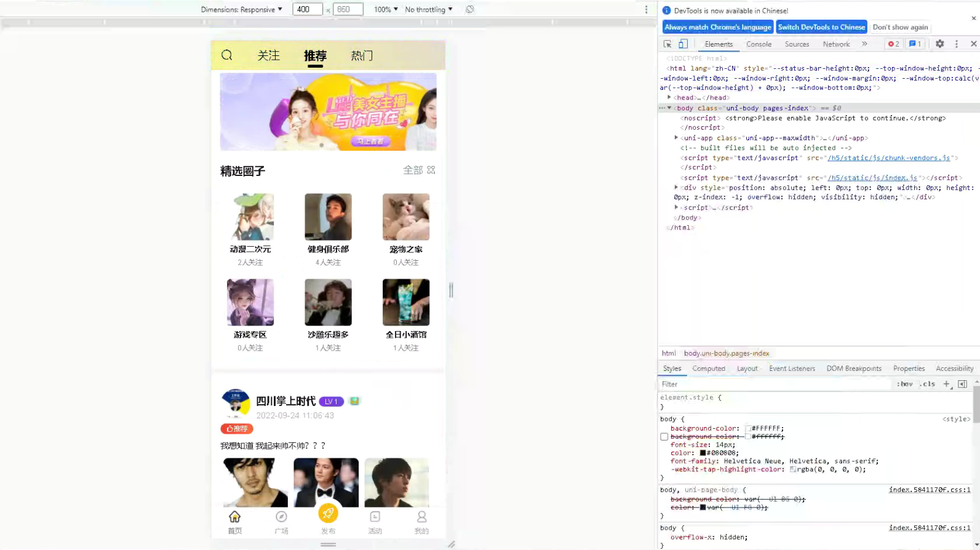Open the h5 static index.js script link
This screenshot has width=980, height=550.
click(x=872, y=178)
